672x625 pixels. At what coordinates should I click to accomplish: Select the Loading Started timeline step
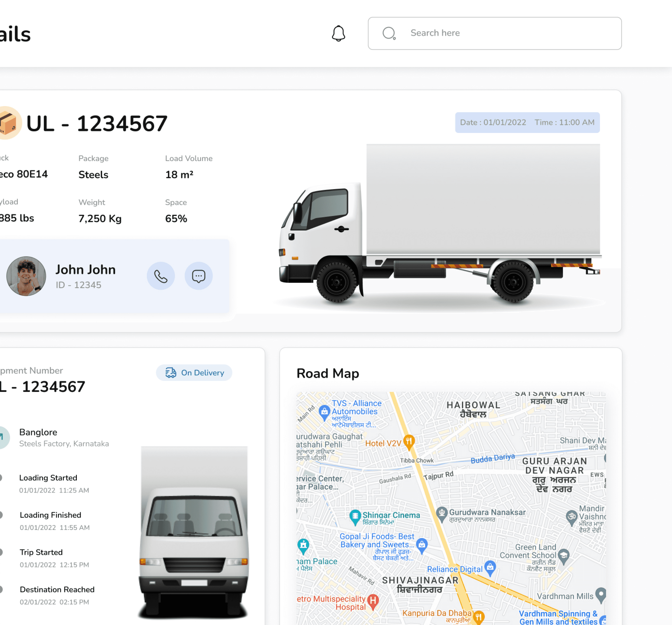(48, 478)
